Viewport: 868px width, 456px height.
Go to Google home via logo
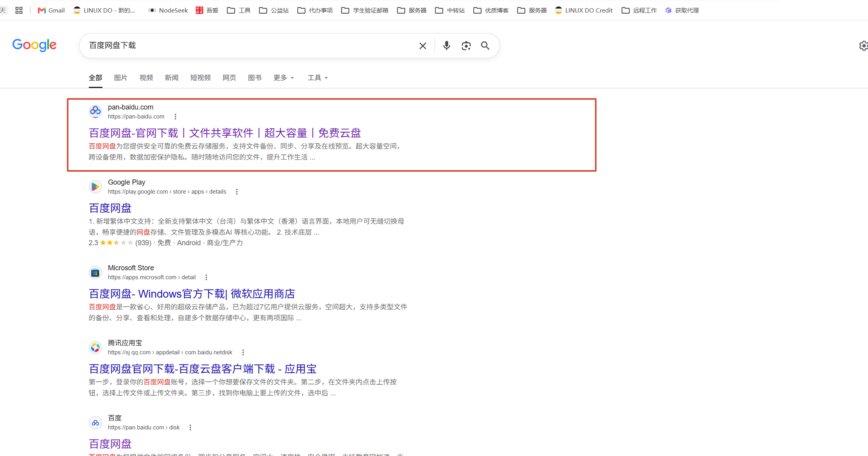pos(34,45)
